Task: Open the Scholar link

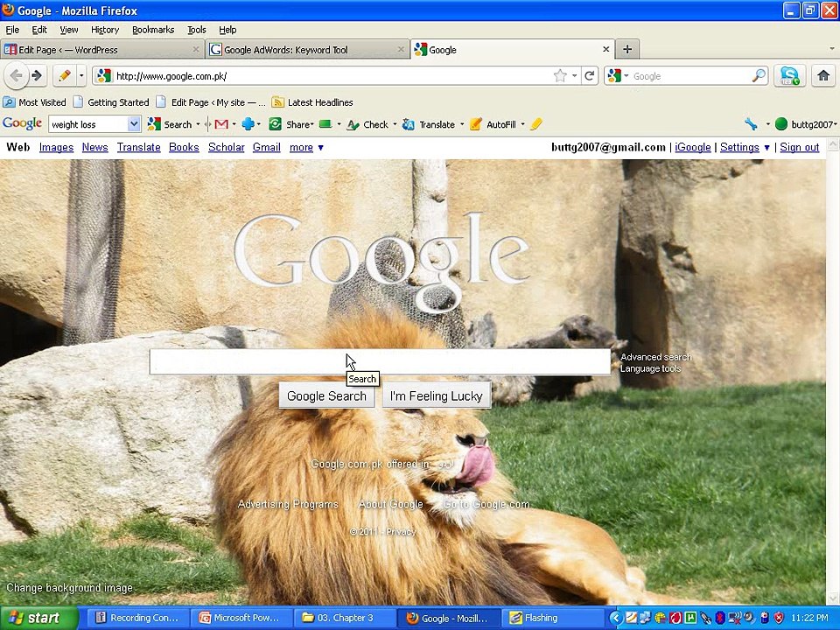Action: point(226,147)
